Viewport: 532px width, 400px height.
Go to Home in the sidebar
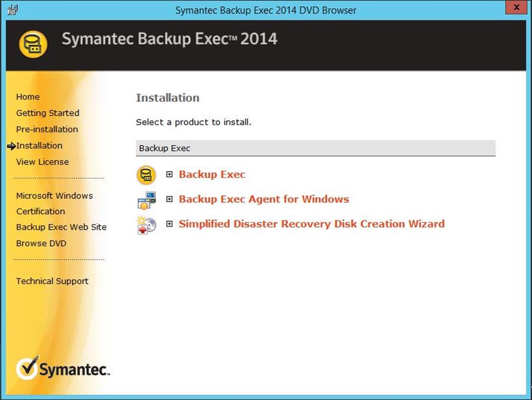28,96
